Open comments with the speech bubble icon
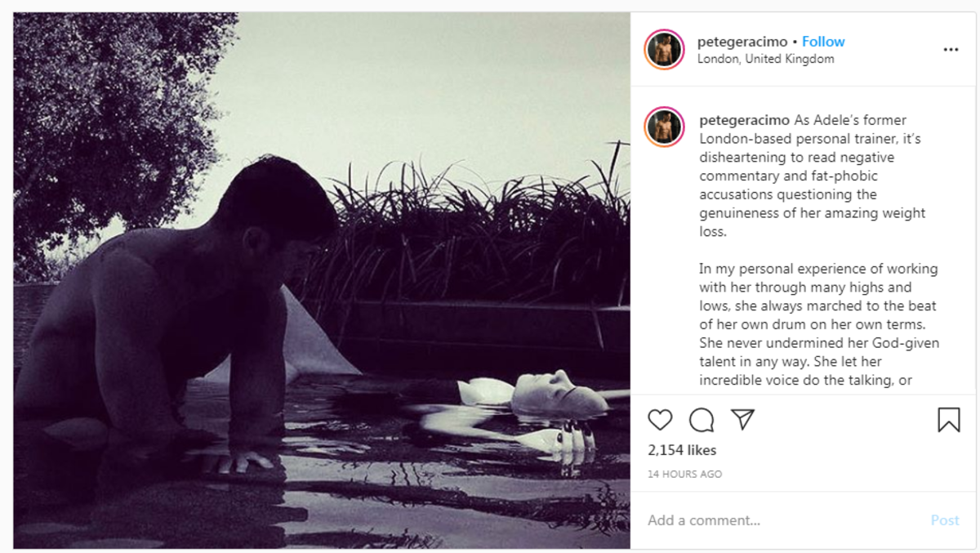Image resolution: width=980 pixels, height=553 pixels. pos(702,420)
